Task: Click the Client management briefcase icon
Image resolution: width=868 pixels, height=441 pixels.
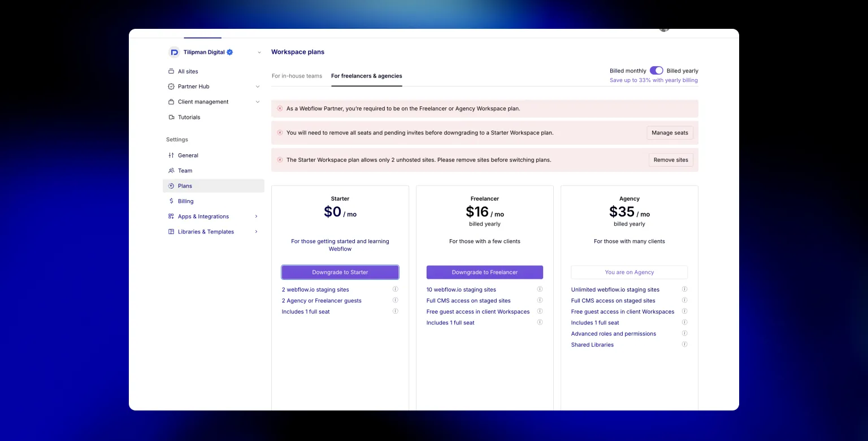Action: coord(171,102)
